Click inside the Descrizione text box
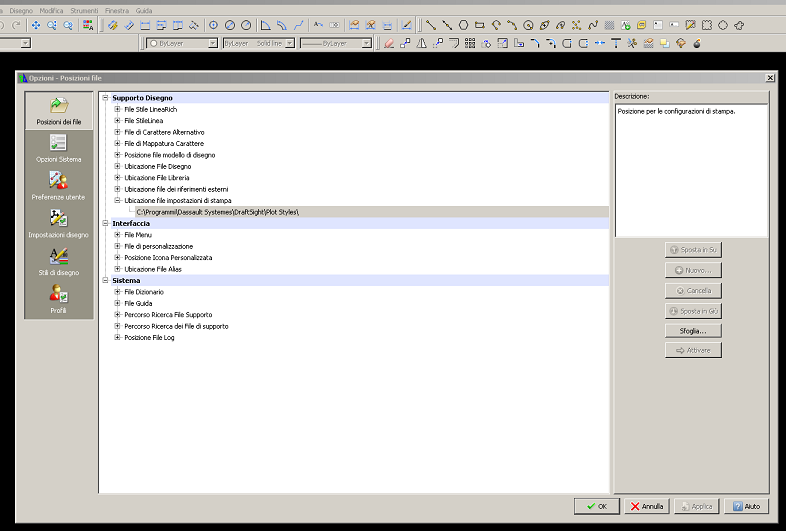This screenshot has width=786, height=531. point(691,170)
